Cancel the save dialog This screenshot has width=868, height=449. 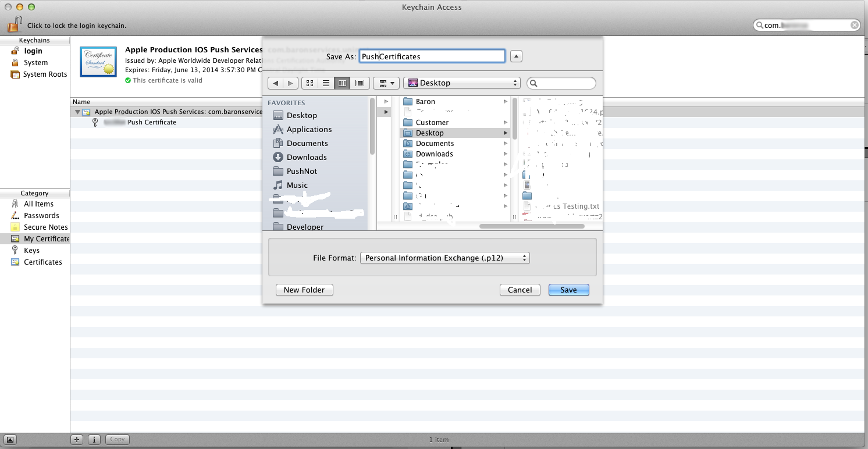pos(520,290)
